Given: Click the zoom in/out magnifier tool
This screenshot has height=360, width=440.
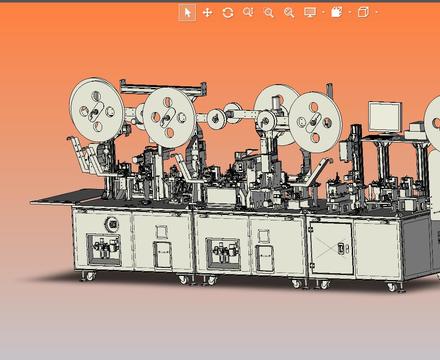Looking at the screenshot, I should coord(248,13).
